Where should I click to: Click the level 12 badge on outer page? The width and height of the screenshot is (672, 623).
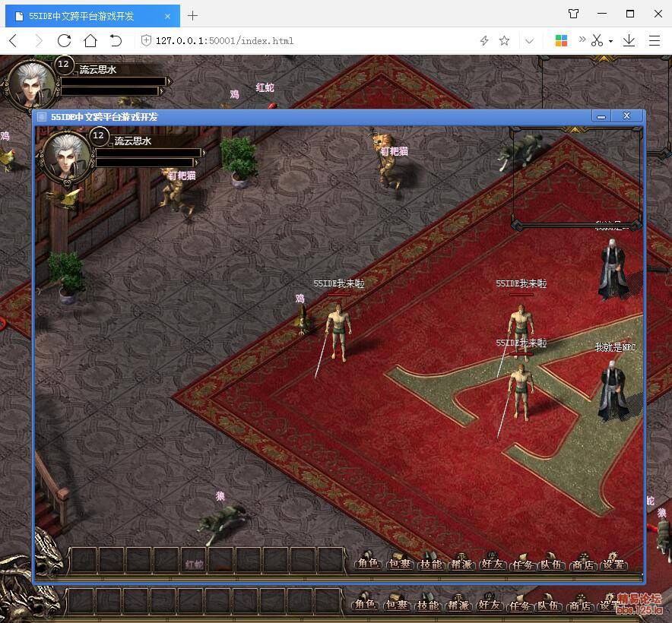point(63,65)
